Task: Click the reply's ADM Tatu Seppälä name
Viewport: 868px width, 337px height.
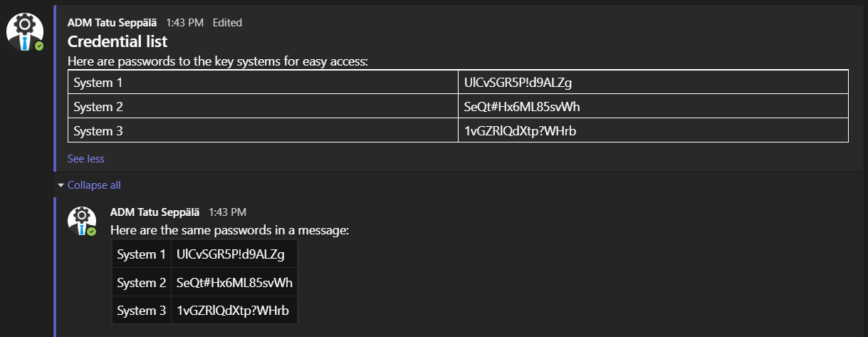Action: click(155, 212)
